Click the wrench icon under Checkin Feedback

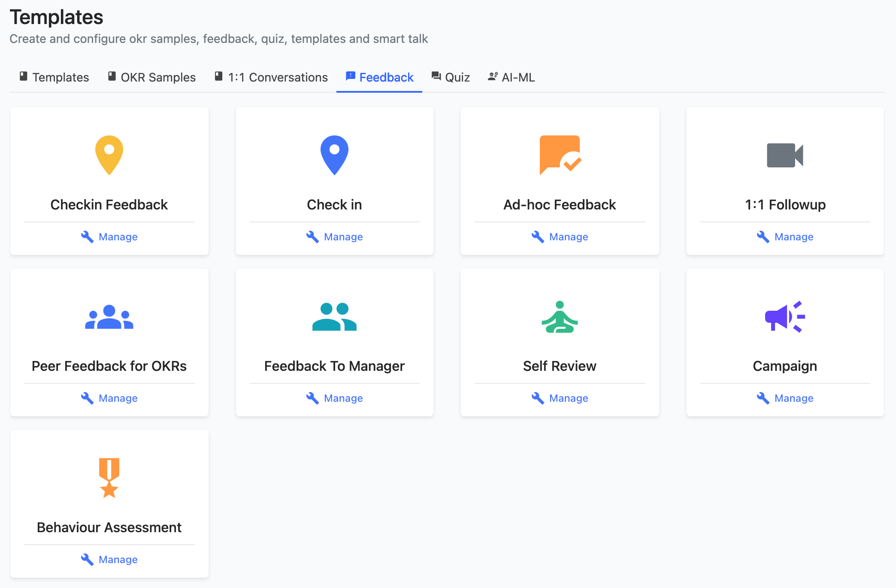[87, 237]
